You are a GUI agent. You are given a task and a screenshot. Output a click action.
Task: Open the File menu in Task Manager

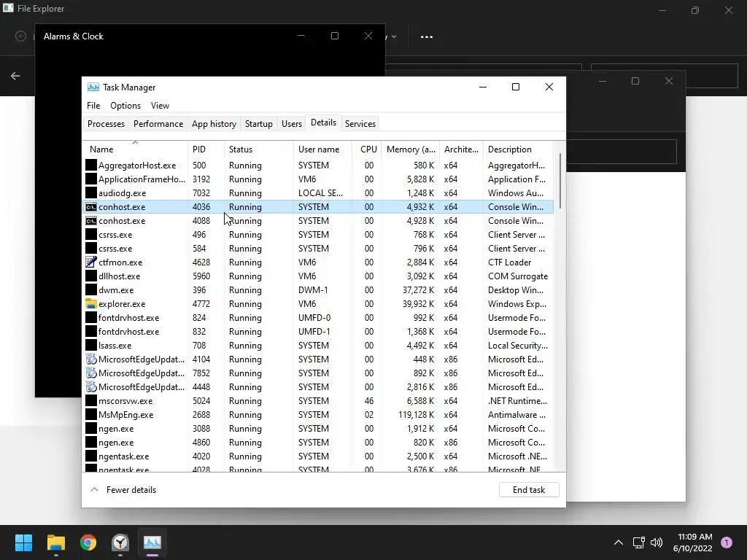93,106
